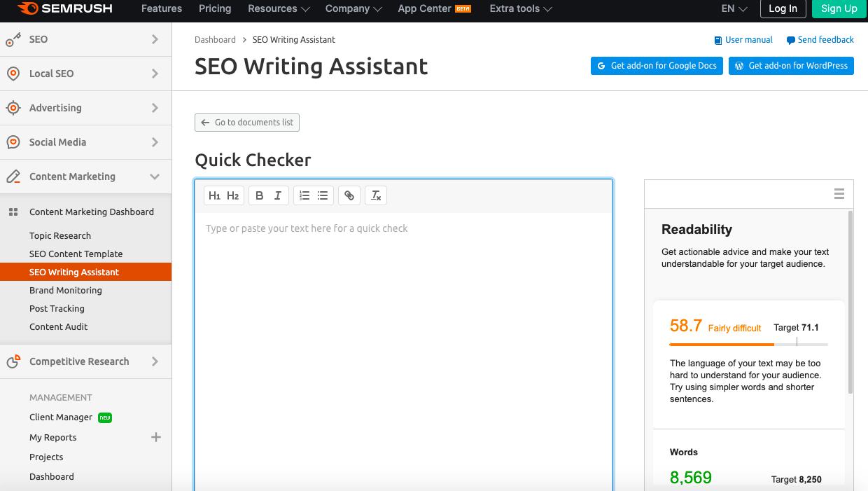Screen dimensions: 868x491
Task: Open the Resources dropdown menu
Action: pos(279,8)
